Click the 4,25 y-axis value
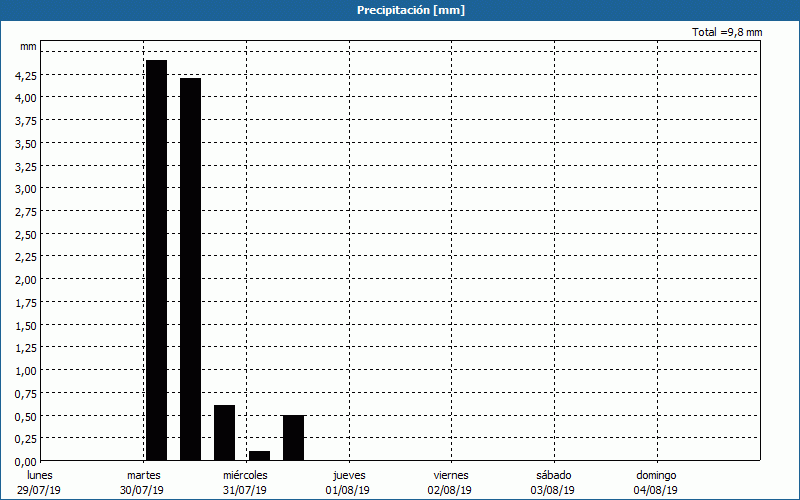This screenshot has height=500, width=800. point(26,76)
